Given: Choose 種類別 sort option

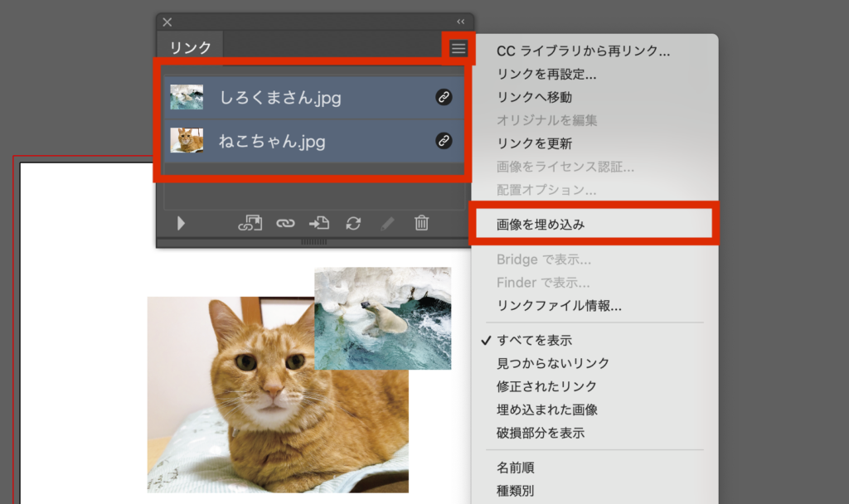Looking at the screenshot, I should [515, 491].
